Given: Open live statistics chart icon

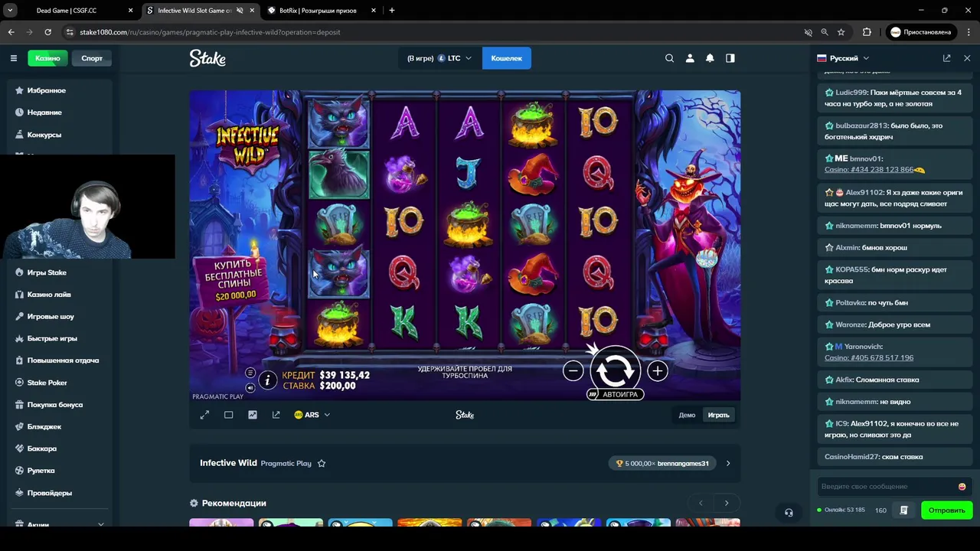Looking at the screenshot, I should 253,415.
